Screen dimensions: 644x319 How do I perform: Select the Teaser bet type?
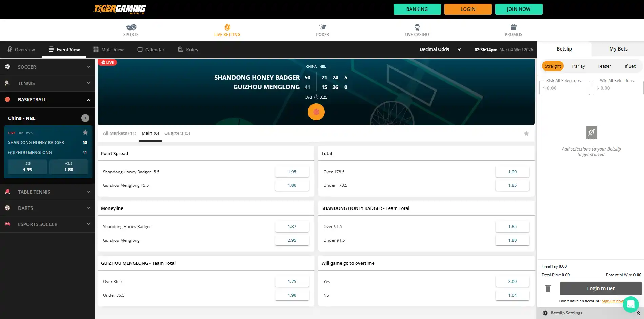pos(604,66)
